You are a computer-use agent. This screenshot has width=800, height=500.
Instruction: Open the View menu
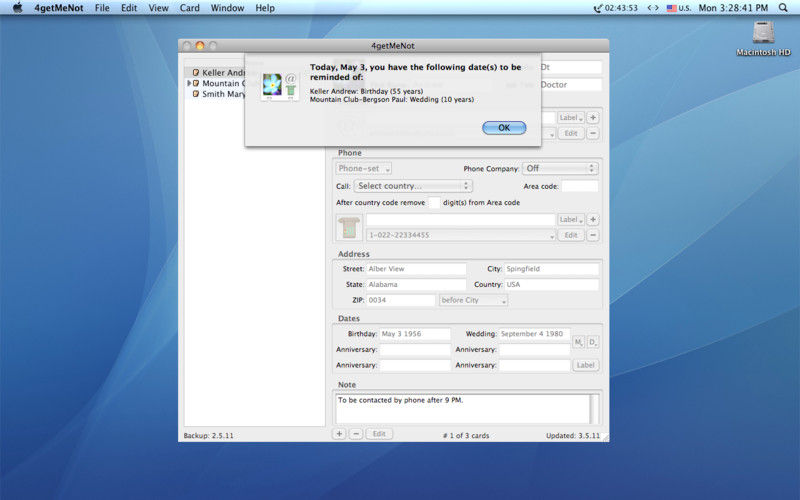158,8
